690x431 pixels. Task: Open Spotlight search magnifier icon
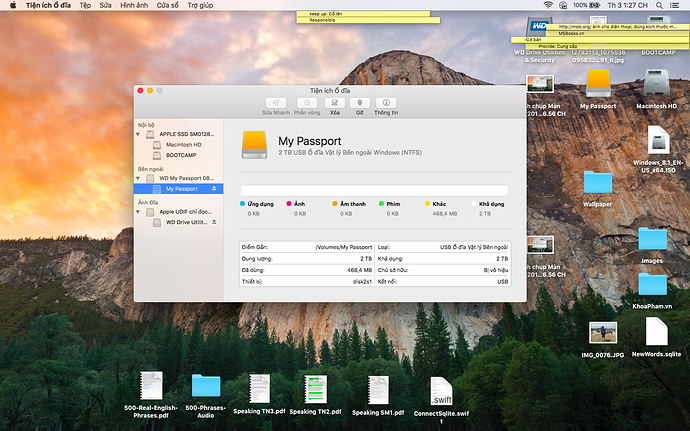(659, 5)
